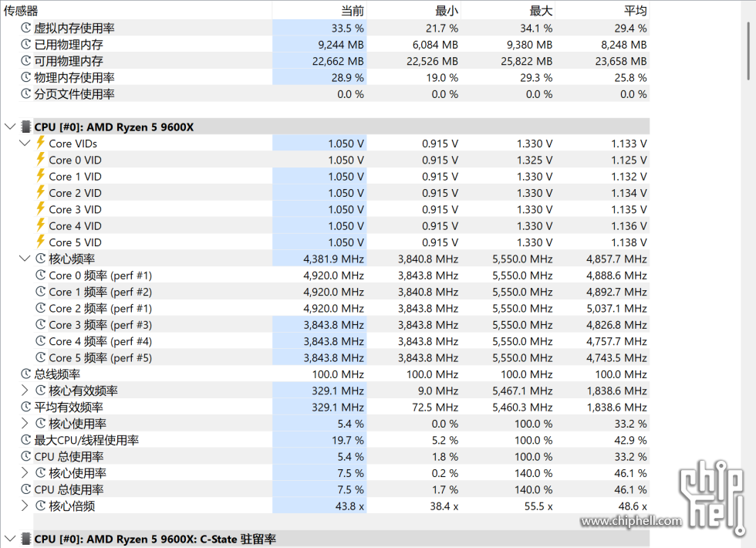Click the maximum value 55.5 x
Viewport: 756px width, 548px height.
[x=538, y=506]
